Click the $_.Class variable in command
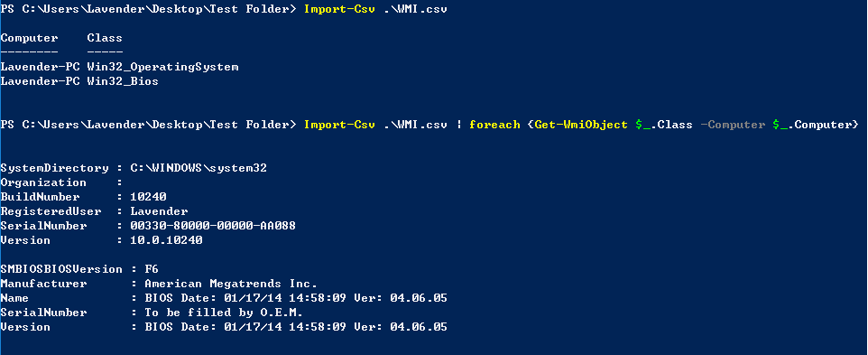 [664, 125]
